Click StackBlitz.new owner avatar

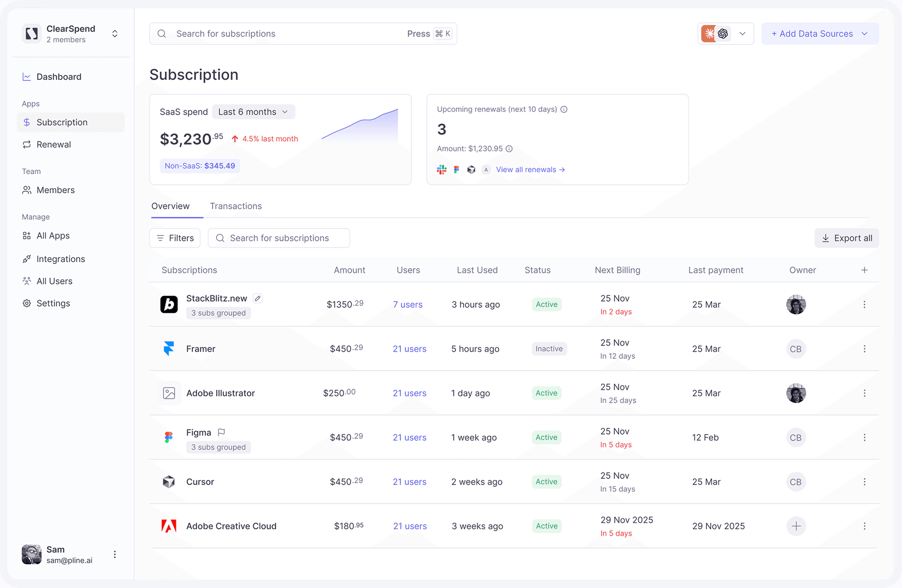click(x=796, y=305)
